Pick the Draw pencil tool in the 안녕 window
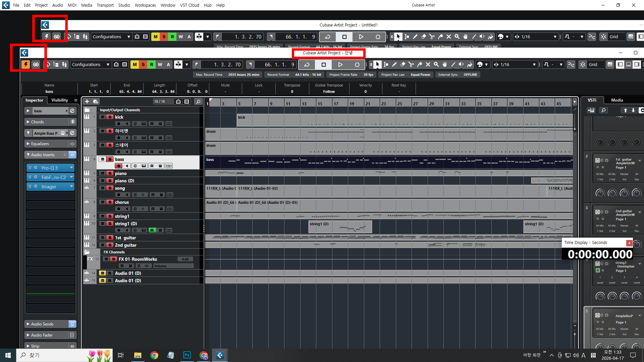 [394, 65]
